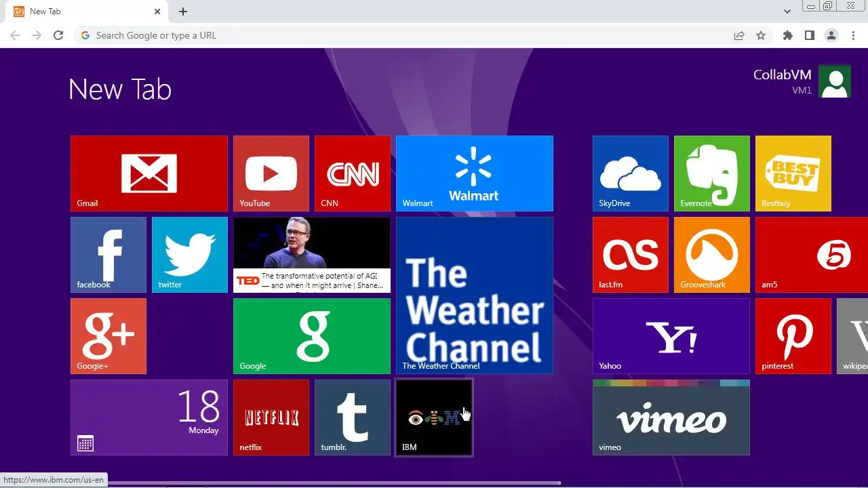Image resolution: width=868 pixels, height=488 pixels.
Task: Bookmark this tab with star icon
Action: [761, 35]
